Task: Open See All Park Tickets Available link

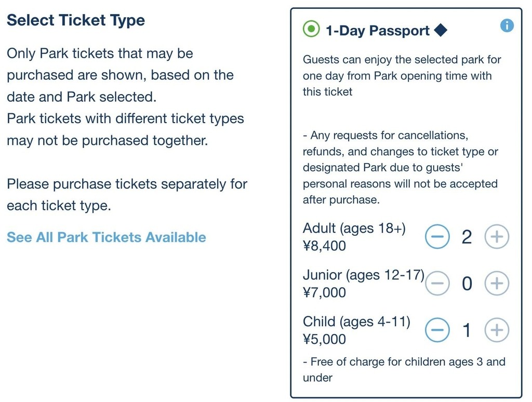Action: [x=106, y=237]
